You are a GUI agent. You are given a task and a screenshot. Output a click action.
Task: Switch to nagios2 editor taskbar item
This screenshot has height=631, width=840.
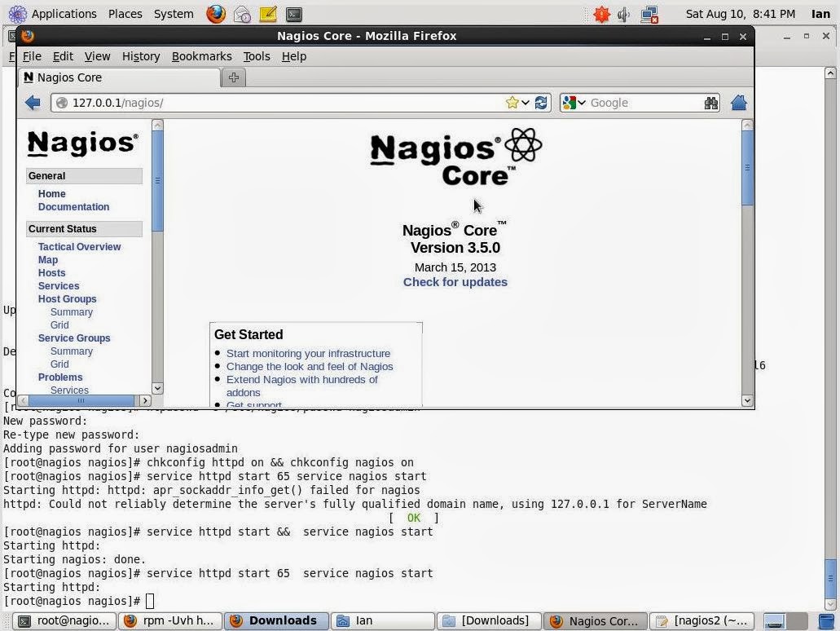pyautogui.click(x=701, y=621)
